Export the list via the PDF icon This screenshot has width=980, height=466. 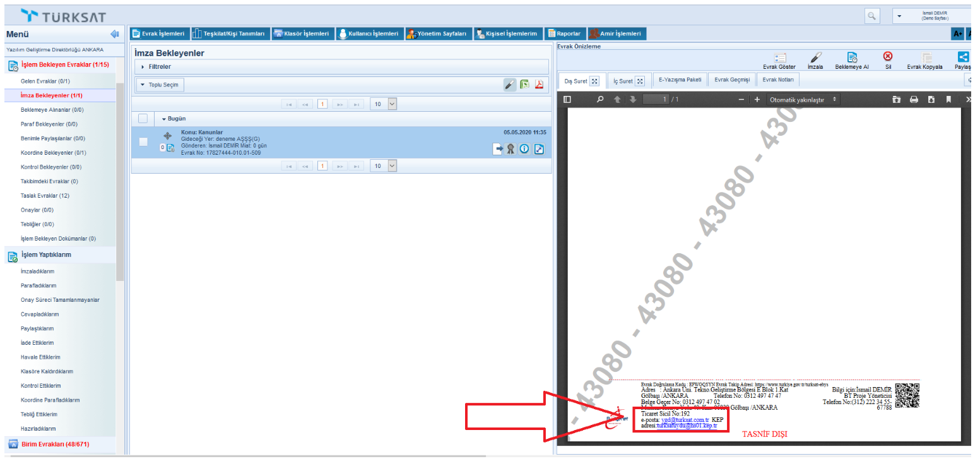[539, 85]
